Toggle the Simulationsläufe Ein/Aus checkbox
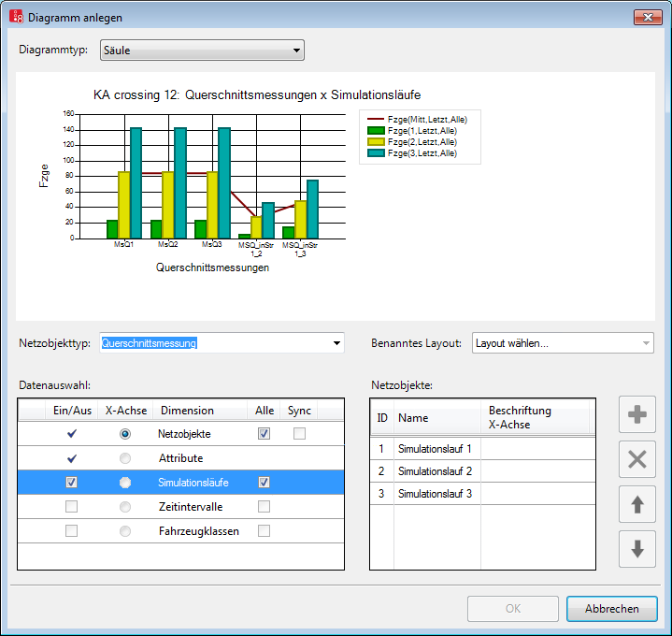Screen dimensions: 672x636 click(71, 483)
